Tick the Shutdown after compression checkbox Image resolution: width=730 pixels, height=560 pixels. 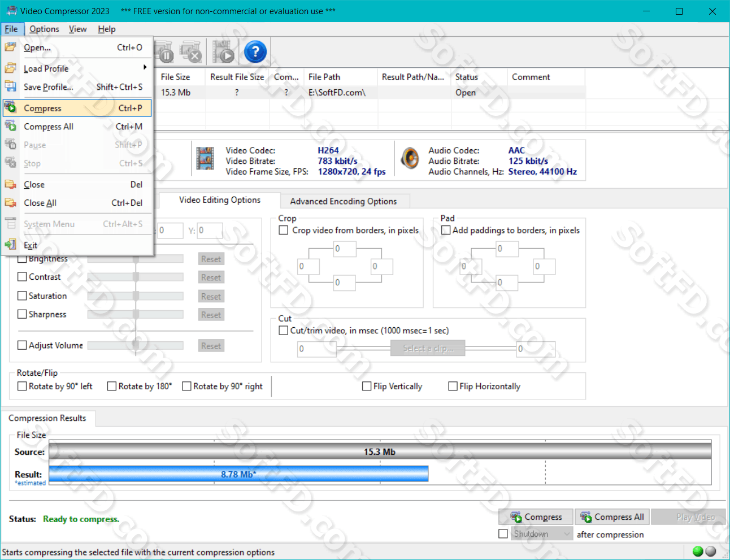click(503, 533)
